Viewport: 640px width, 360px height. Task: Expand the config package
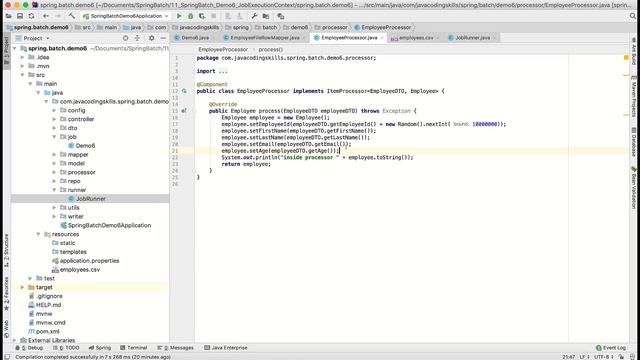[54, 110]
